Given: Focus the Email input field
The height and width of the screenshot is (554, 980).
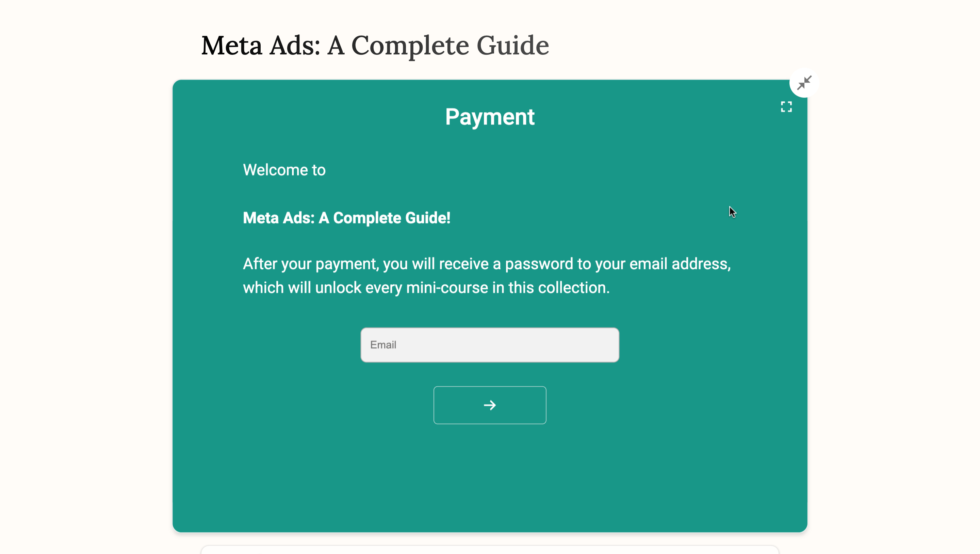Looking at the screenshot, I should click(489, 345).
